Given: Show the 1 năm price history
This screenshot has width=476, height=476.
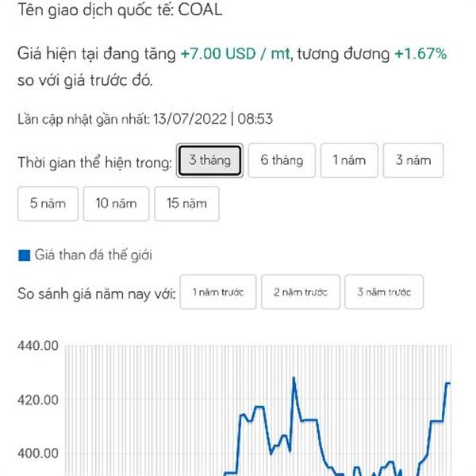Looking at the screenshot, I should (349, 160).
